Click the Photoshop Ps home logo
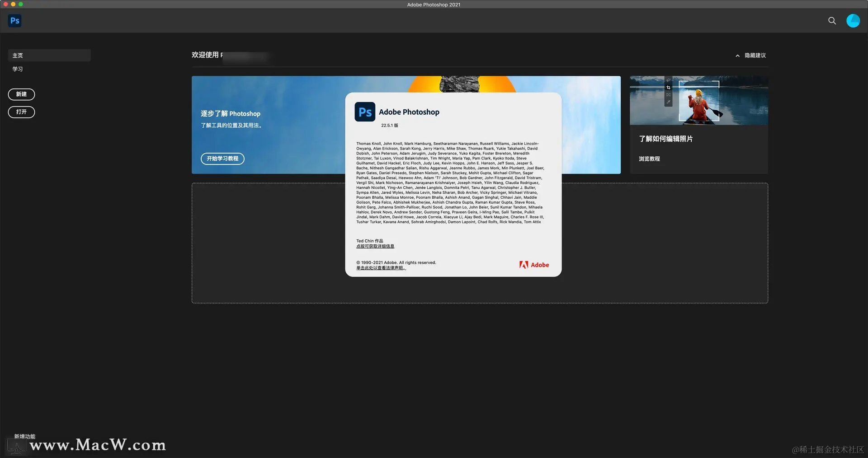 point(15,21)
